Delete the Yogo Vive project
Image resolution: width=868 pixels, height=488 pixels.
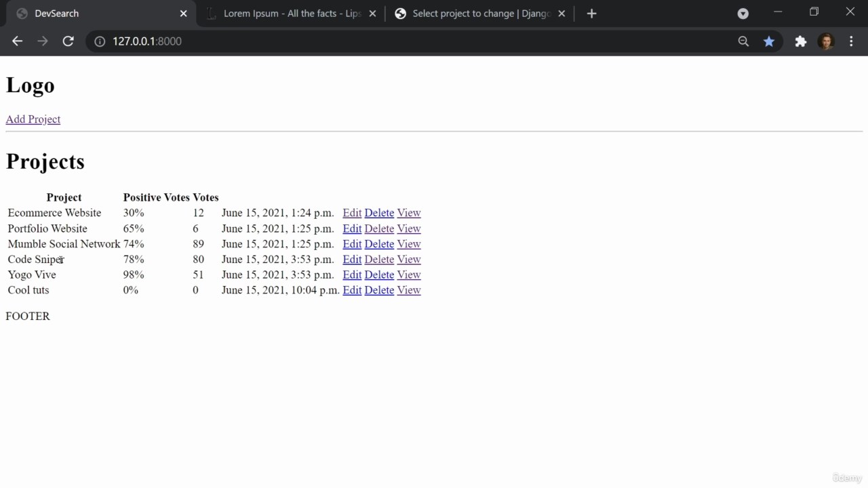coord(379,274)
